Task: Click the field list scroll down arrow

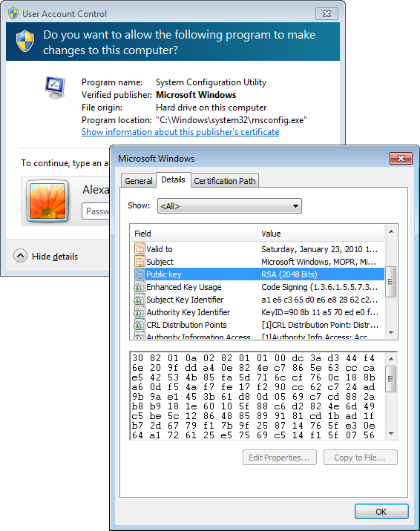Action: 391,333
